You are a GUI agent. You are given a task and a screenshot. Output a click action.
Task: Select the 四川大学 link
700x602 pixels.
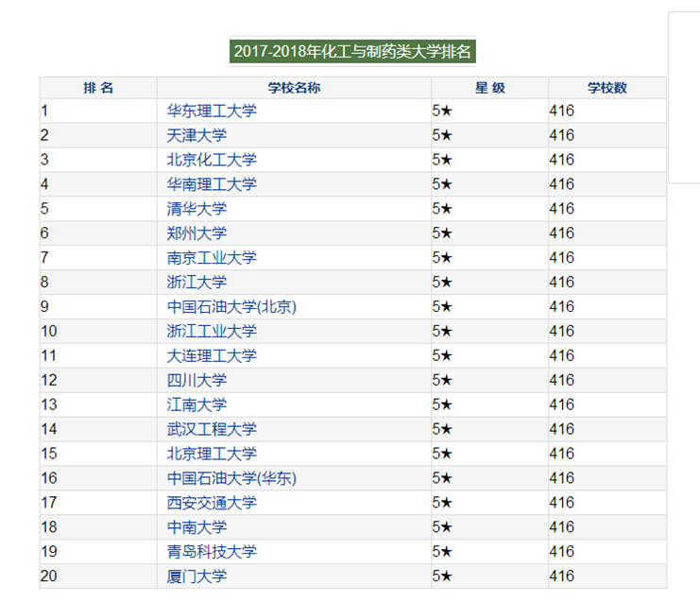pos(196,381)
